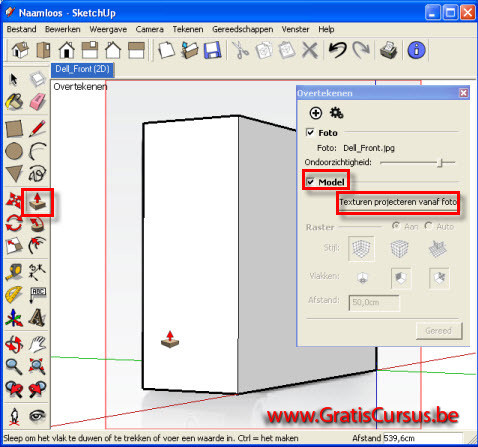Uncheck the Model checkbox
Viewport: 478px width, 447px height.
(x=310, y=182)
